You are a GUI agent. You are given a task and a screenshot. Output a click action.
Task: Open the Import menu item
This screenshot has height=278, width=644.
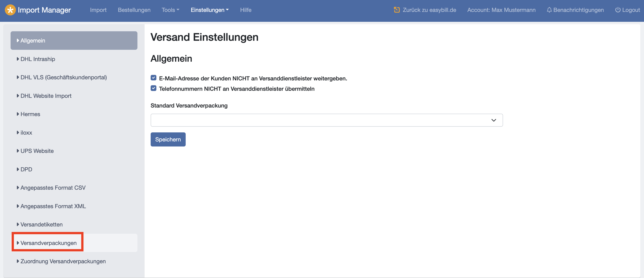tap(98, 10)
